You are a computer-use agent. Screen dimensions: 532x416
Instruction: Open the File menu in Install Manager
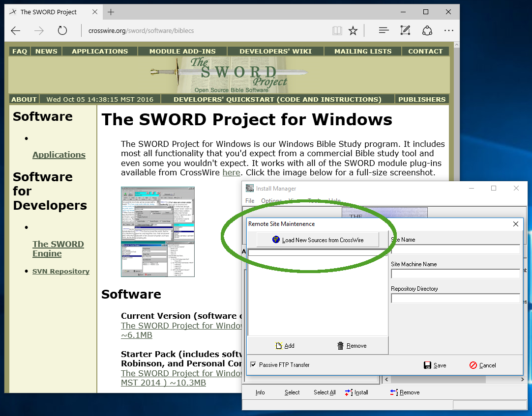tap(250, 201)
